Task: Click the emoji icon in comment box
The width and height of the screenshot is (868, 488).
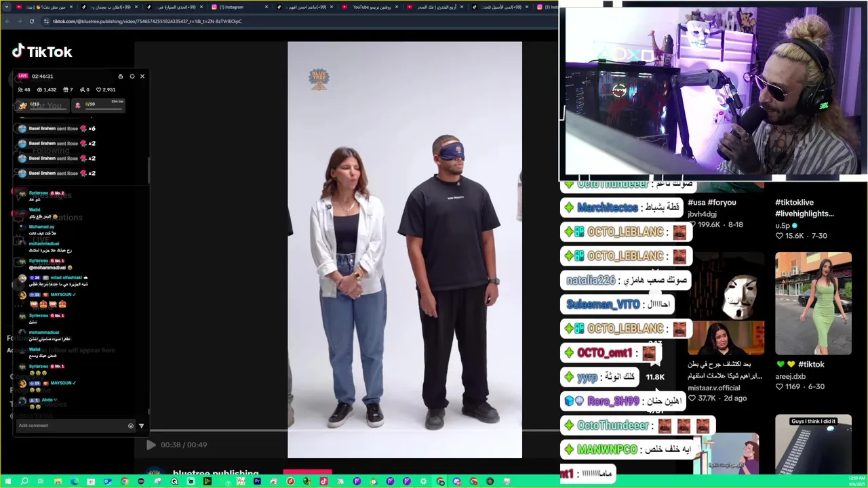Action: tap(131, 426)
